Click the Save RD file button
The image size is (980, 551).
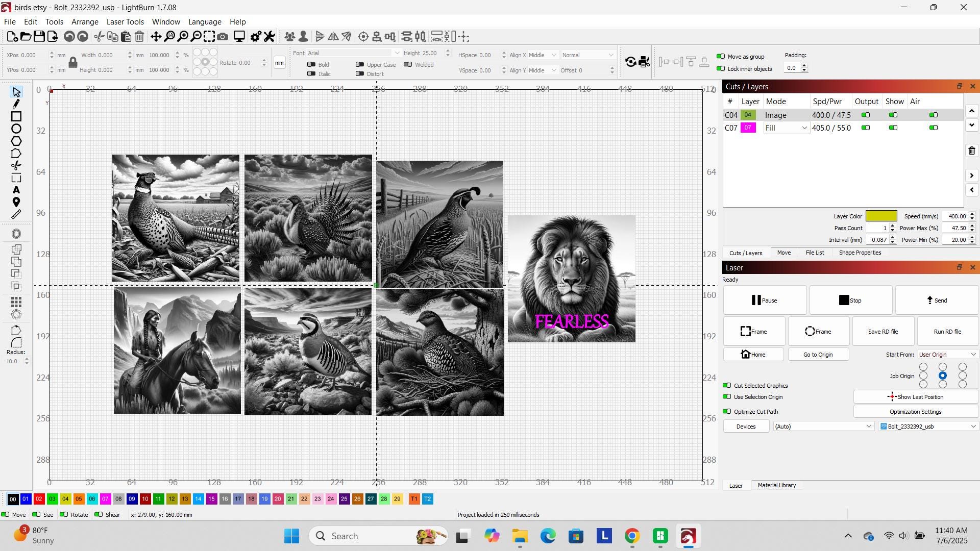point(883,332)
